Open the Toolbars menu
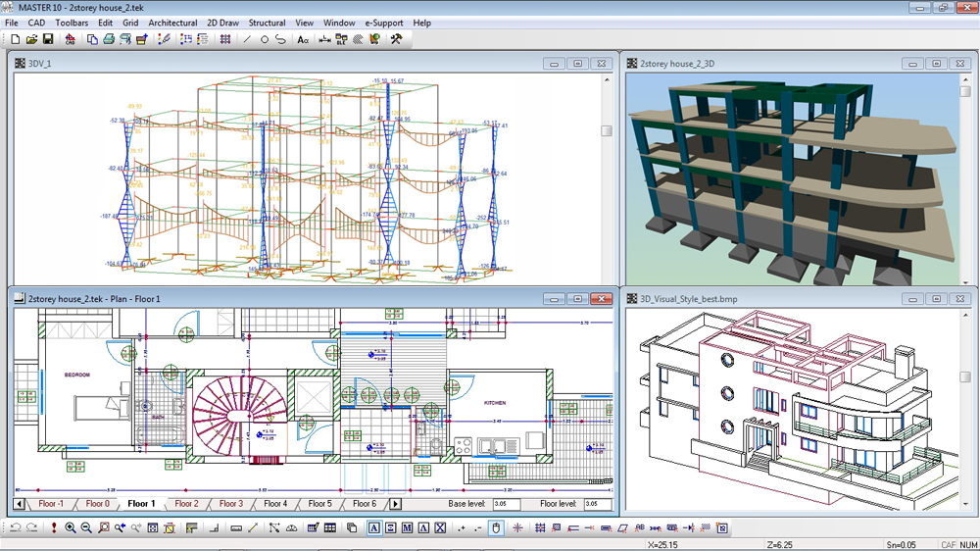The width and height of the screenshot is (980, 551). pos(72,23)
